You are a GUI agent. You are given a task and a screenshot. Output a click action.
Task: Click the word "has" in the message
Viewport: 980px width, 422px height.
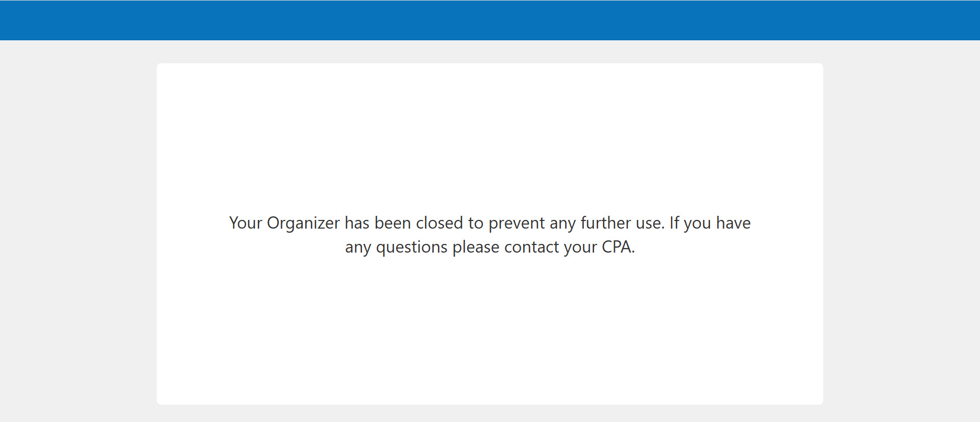pos(357,223)
